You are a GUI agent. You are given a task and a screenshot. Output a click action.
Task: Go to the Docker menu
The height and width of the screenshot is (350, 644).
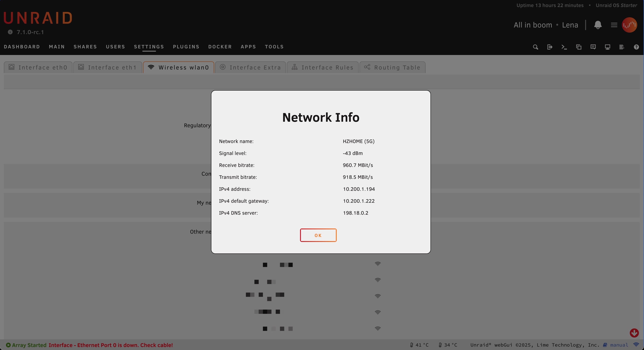(220, 47)
